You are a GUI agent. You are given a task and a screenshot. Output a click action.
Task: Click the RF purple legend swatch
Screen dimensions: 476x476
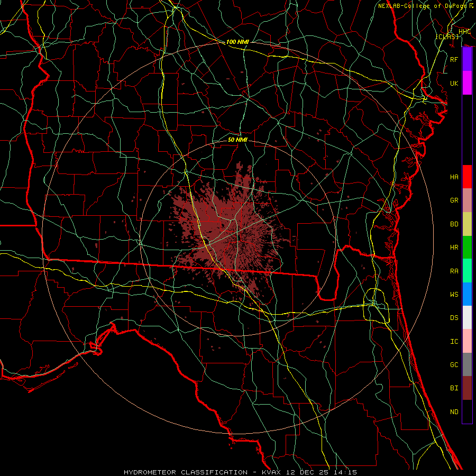point(467,59)
